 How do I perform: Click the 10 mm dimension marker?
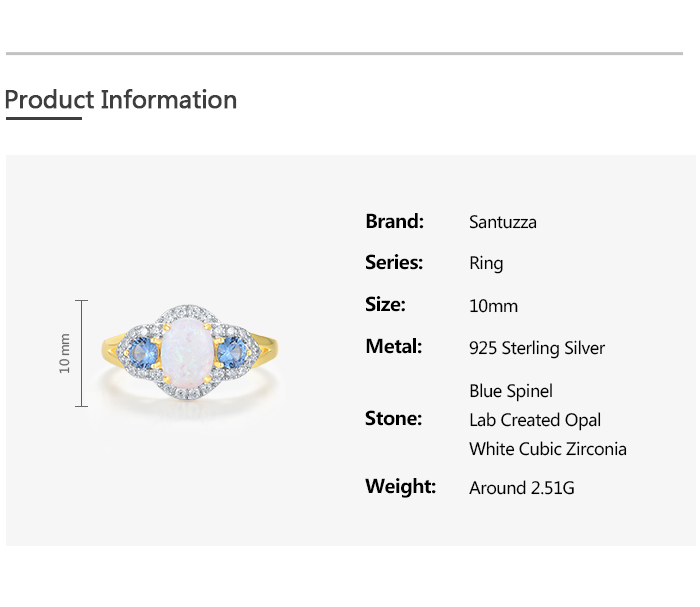[67, 353]
